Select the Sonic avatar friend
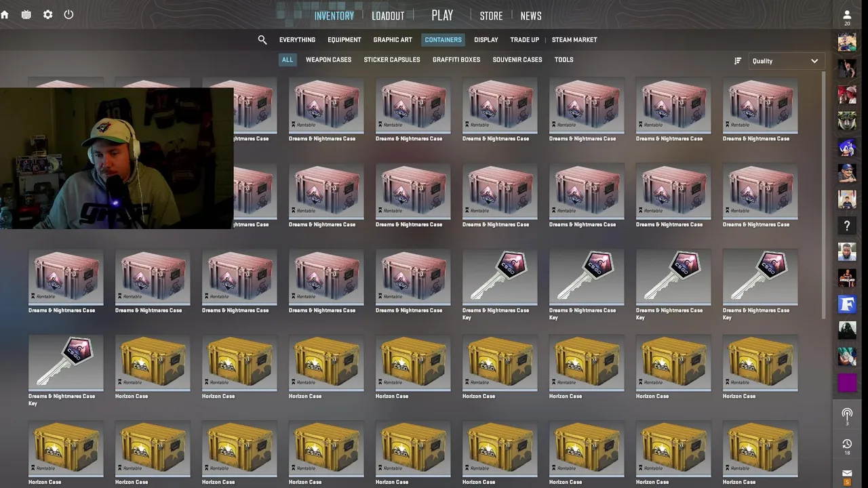This screenshot has width=868, height=488. point(847,147)
